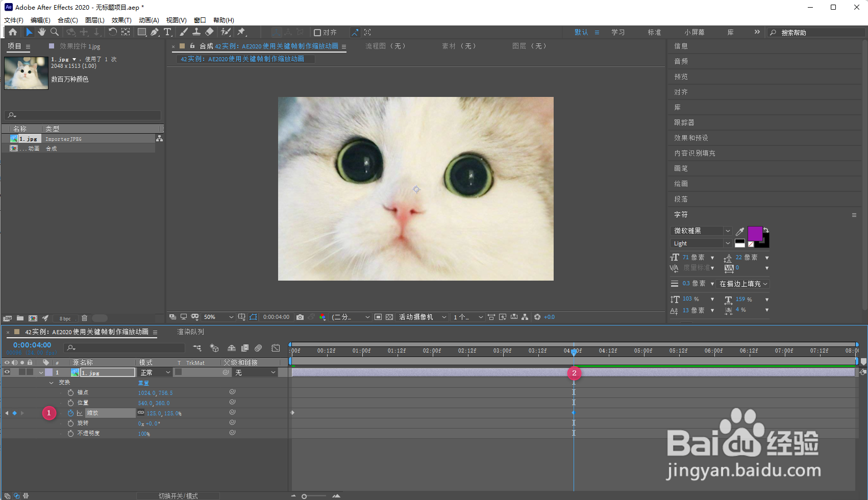Screen dimensions: 868x500
Task: Click the trash delete icon in Project panel
Action: 85,318
